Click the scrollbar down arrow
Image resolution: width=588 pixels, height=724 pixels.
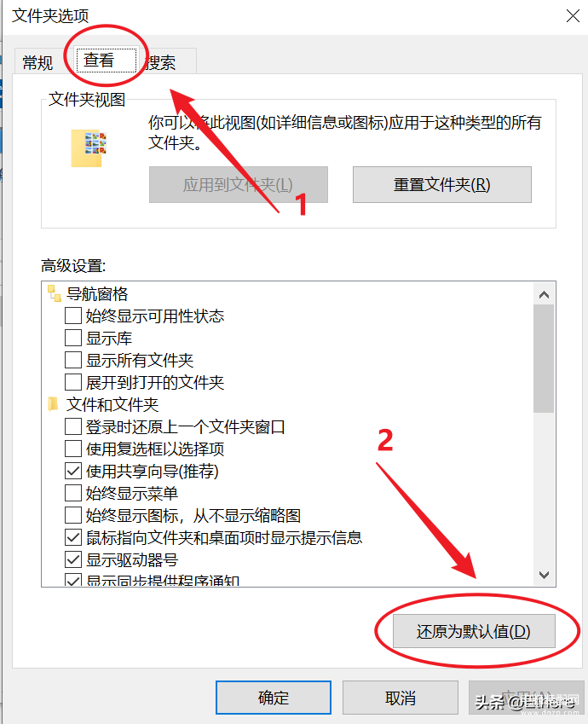coord(544,575)
